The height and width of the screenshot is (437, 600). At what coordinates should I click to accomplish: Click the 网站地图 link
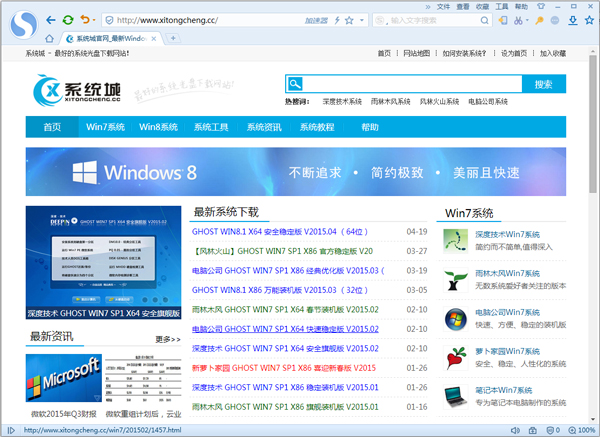[416, 53]
